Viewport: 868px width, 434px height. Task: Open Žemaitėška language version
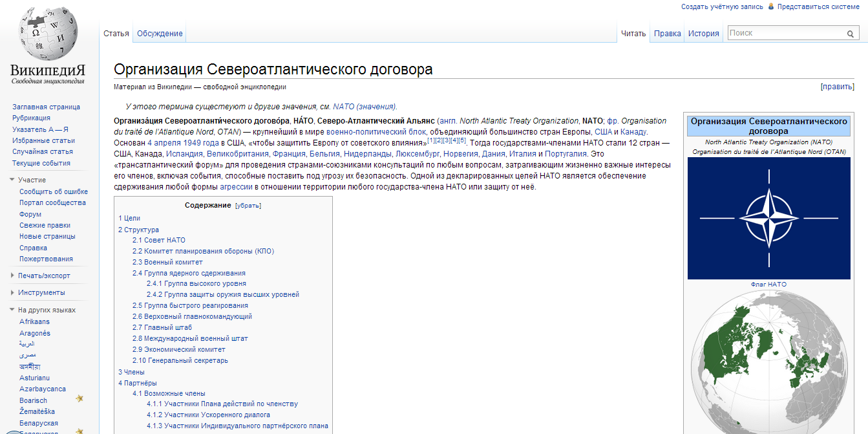[x=37, y=411]
